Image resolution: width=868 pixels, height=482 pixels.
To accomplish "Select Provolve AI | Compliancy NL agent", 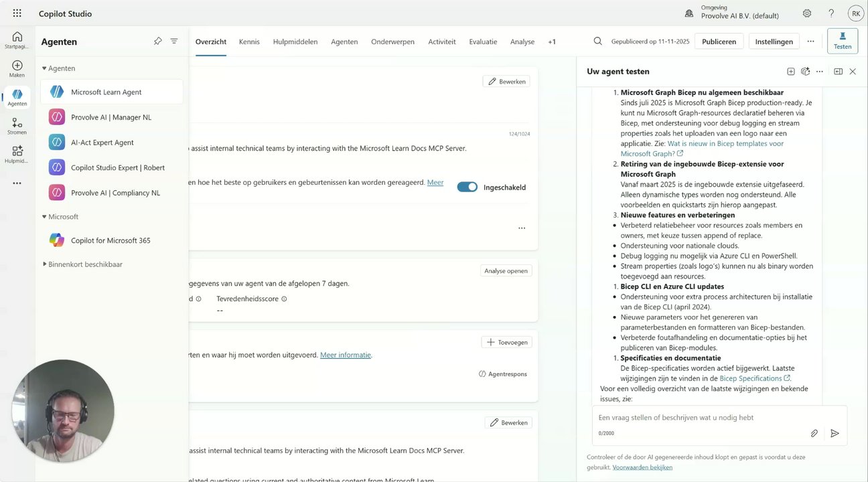I will click(x=112, y=193).
